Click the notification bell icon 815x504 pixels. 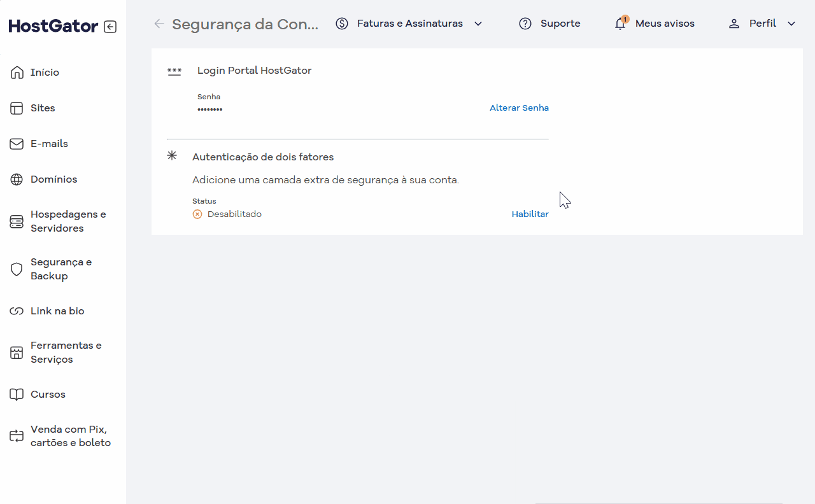pyautogui.click(x=620, y=24)
